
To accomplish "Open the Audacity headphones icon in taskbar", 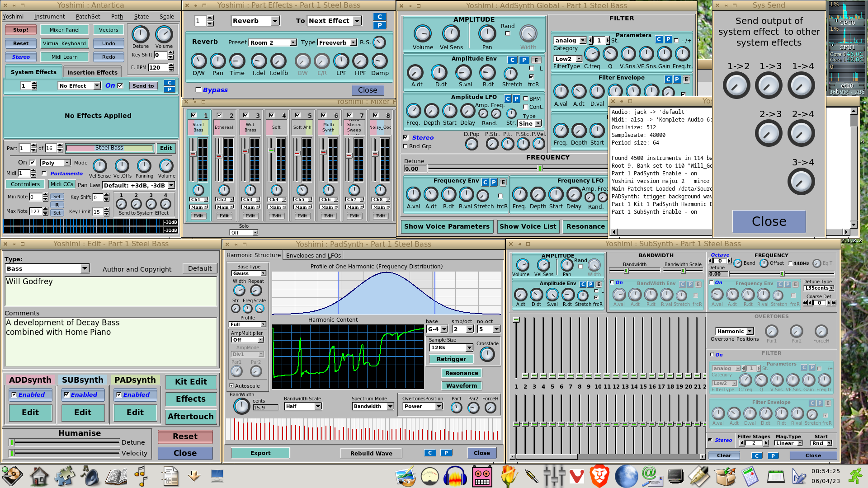I will pos(455,476).
